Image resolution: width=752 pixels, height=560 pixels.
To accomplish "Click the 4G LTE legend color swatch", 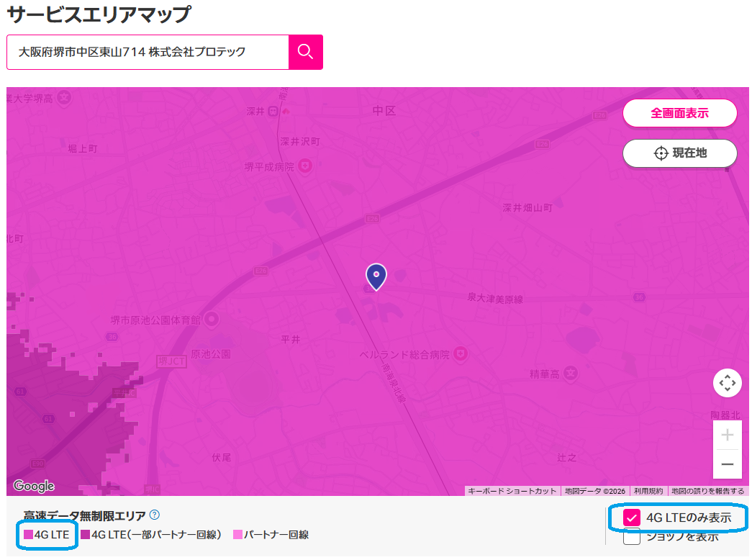I will tap(28, 535).
